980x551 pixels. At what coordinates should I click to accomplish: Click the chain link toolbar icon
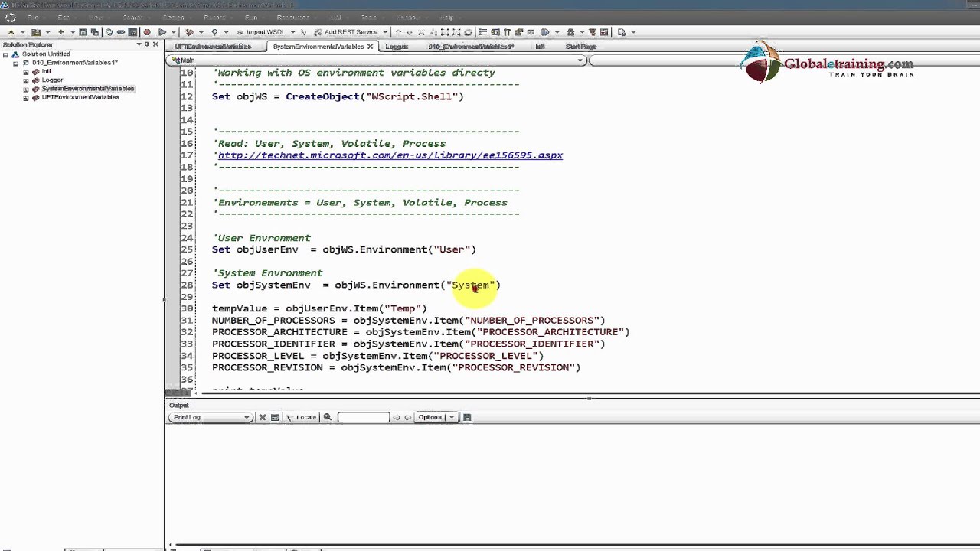[x=121, y=32]
